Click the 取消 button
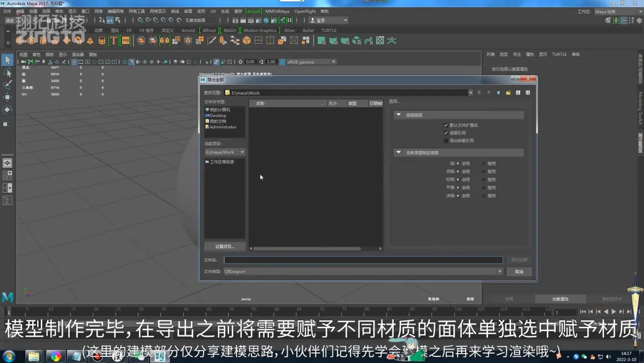Screen dimensions: 644x363 click(x=519, y=272)
